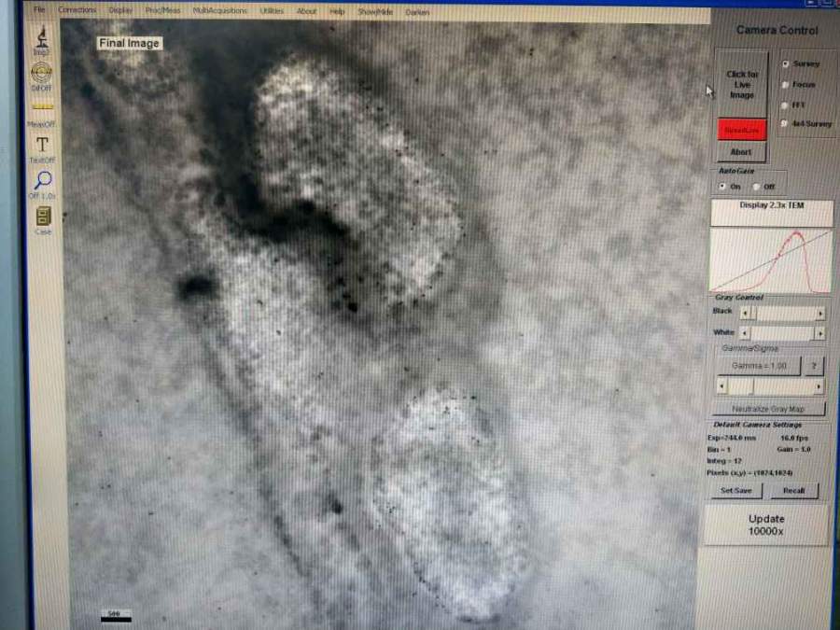Screen dimensions: 840x630
Task: Open the Utilities menu
Action: (x=272, y=10)
